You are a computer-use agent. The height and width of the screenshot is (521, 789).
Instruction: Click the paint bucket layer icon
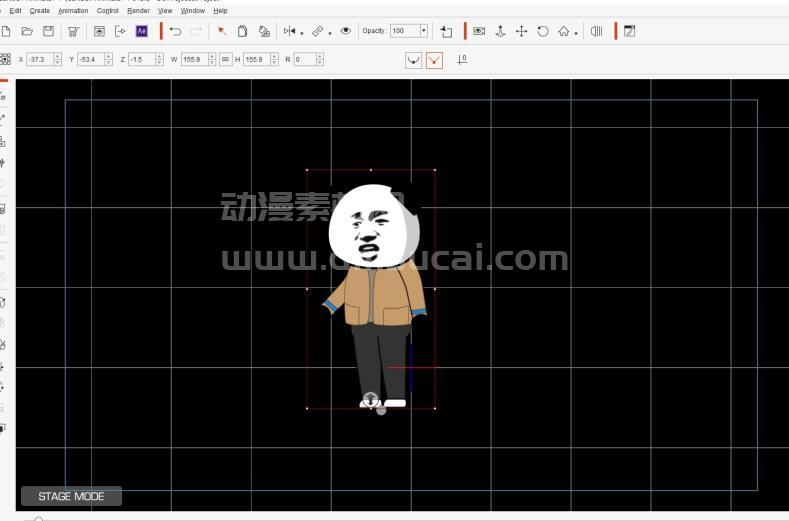click(264, 31)
